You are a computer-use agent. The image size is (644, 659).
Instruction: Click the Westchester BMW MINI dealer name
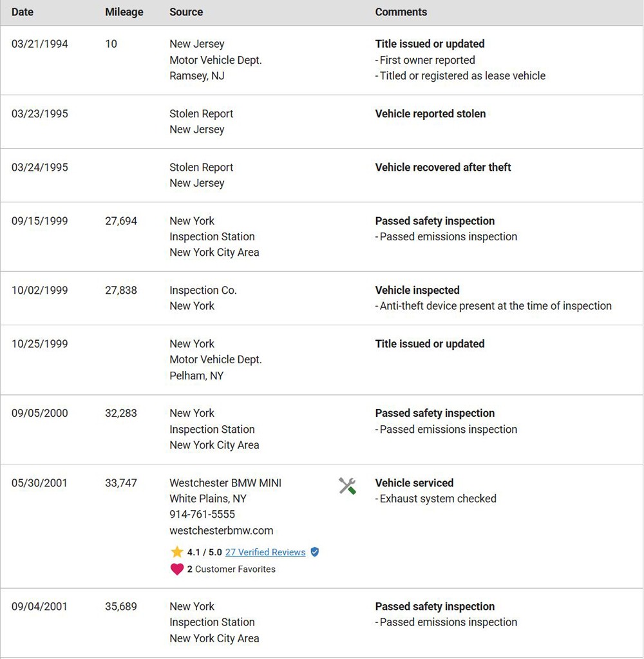(225, 483)
